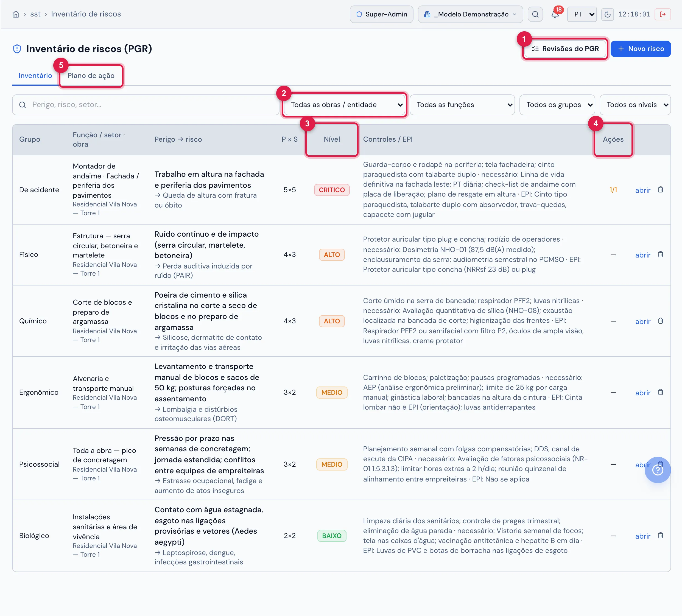Click the Nível column header
Image resolution: width=682 pixels, height=616 pixels.
(x=332, y=139)
